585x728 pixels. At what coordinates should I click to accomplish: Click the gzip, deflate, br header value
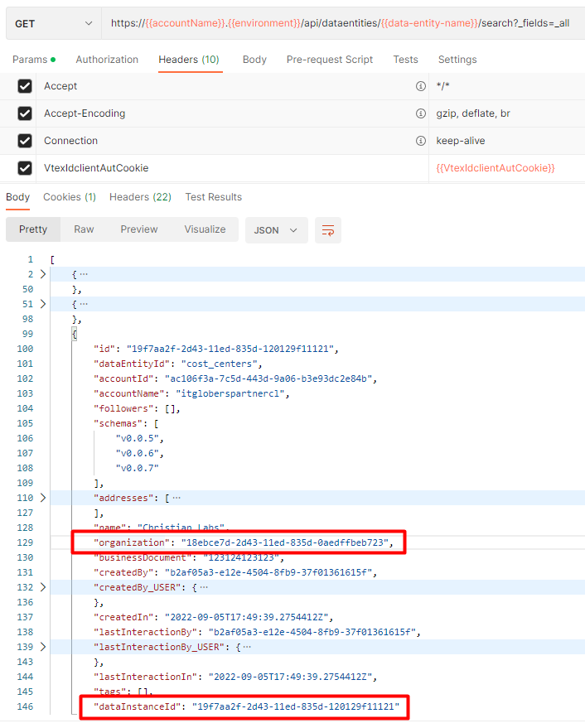click(473, 113)
